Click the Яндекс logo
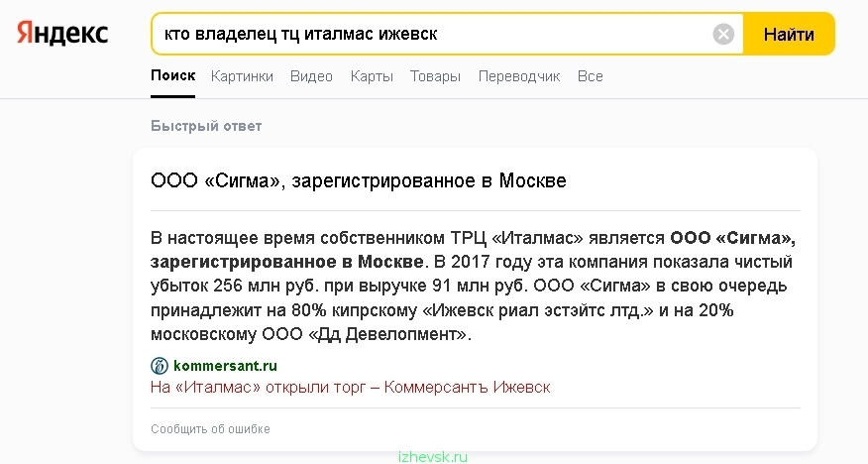 click(62, 34)
